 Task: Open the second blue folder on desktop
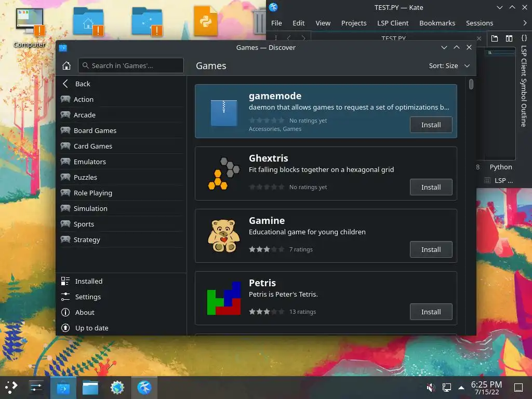[x=147, y=21]
